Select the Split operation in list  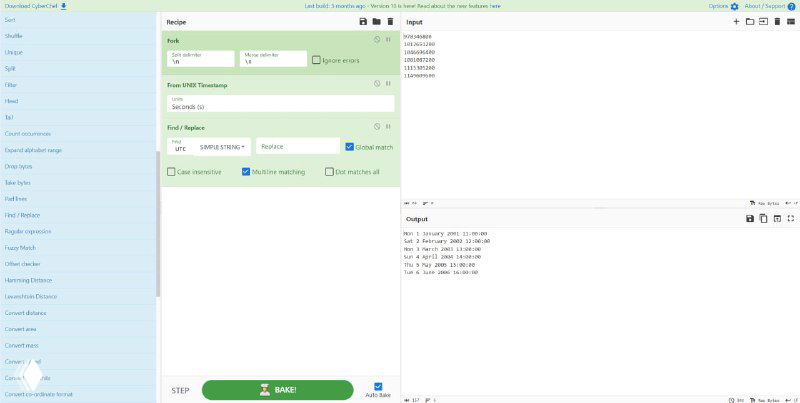pyautogui.click(x=78, y=69)
